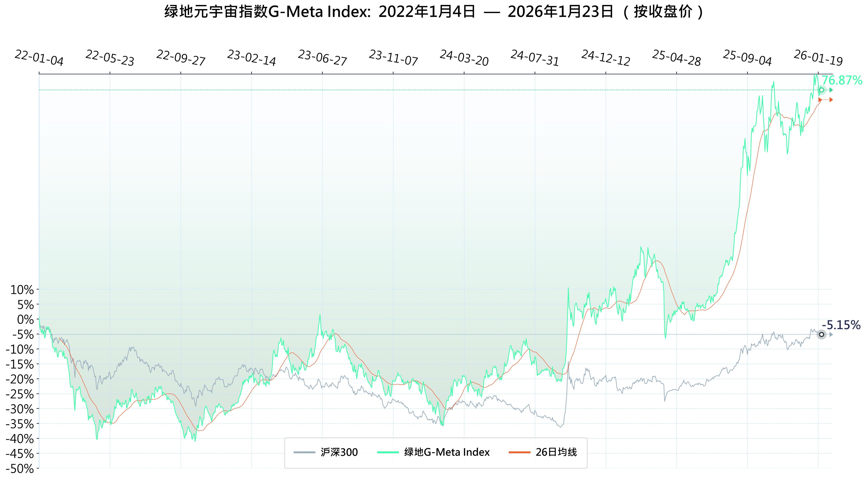
Task: Select the 23-06-27 date tick label
Action: click(322, 58)
